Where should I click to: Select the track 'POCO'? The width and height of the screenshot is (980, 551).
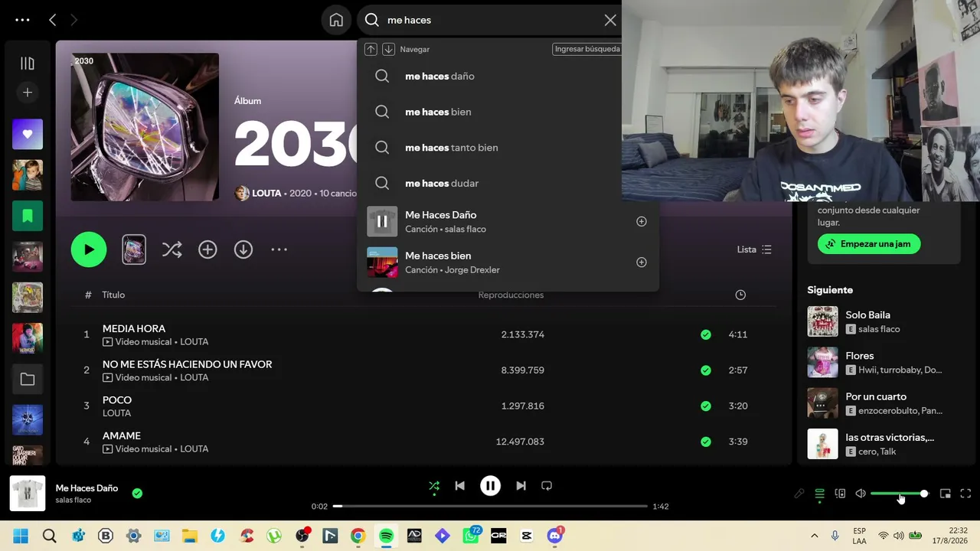point(117,400)
